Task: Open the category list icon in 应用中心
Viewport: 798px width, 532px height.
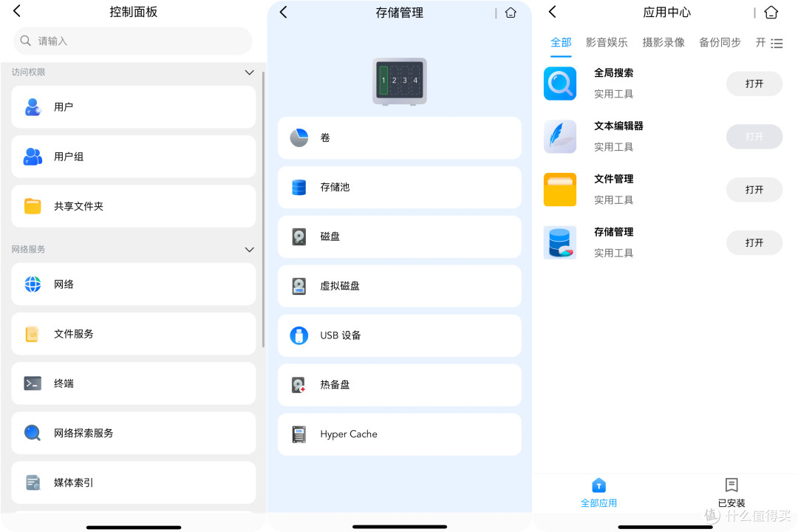Action: click(x=777, y=44)
